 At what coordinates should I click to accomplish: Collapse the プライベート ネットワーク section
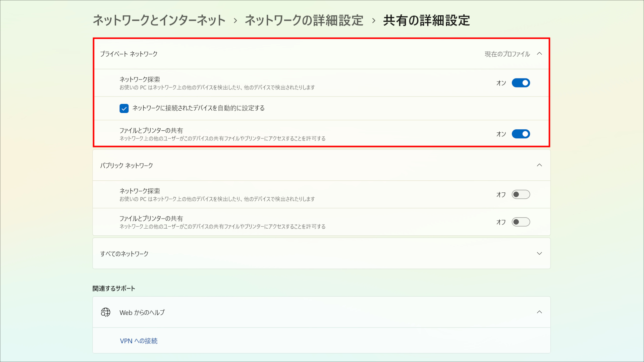pyautogui.click(x=540, y=54)
